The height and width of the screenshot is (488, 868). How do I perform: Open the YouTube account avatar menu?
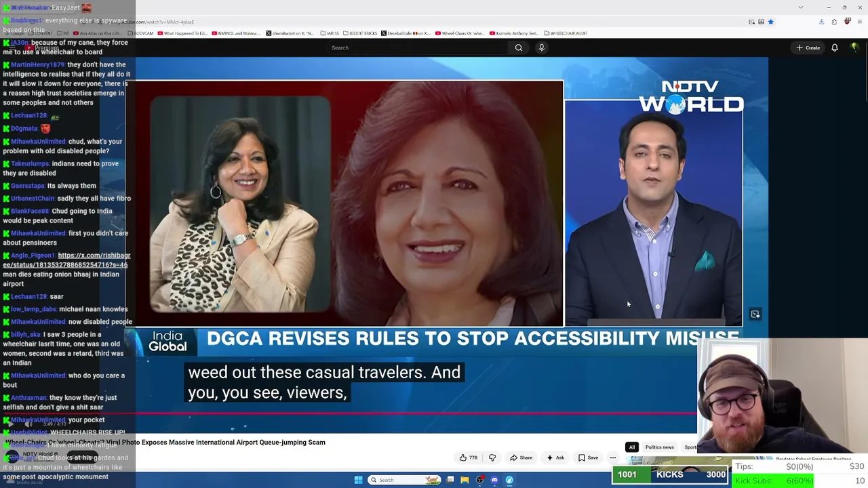pyautogui.click(x=854, y=47)
